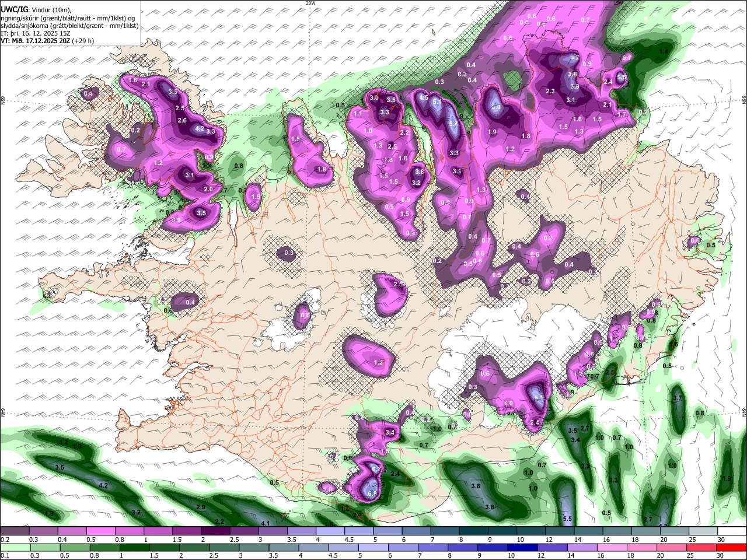Click the valid time 'VT: Mið. 17.12.2025 20Z'
The height and width of the screenshot is (560, 747).
(x=36, y=41)
